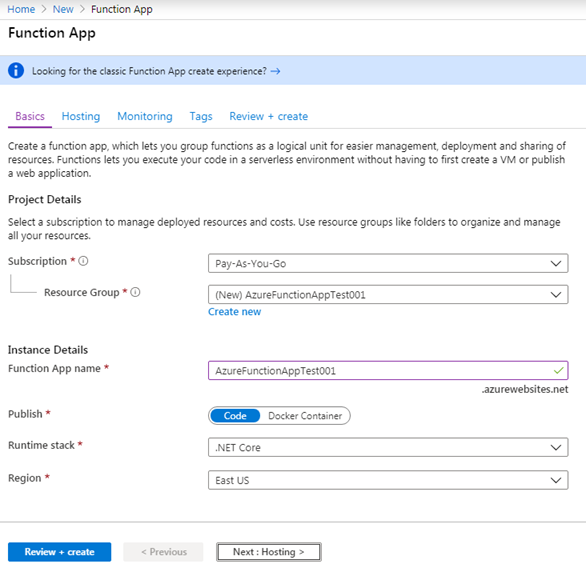Click the arrow after classic experience text
586x568 pixels.
pyautogui.click(x=275, y=71)
